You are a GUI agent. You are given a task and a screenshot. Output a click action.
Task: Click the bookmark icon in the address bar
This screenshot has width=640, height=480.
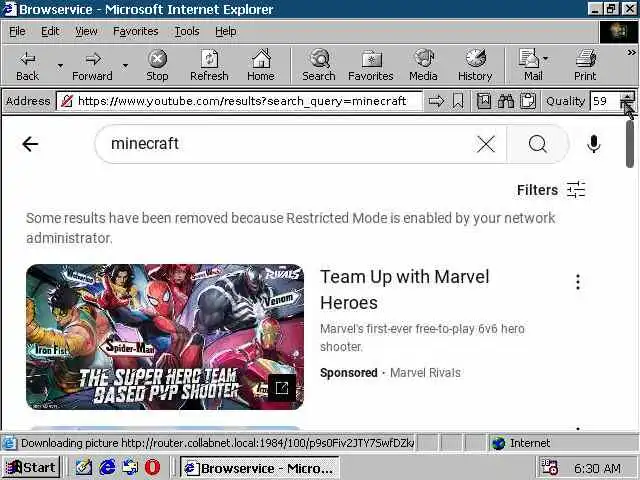pos(458,101)
